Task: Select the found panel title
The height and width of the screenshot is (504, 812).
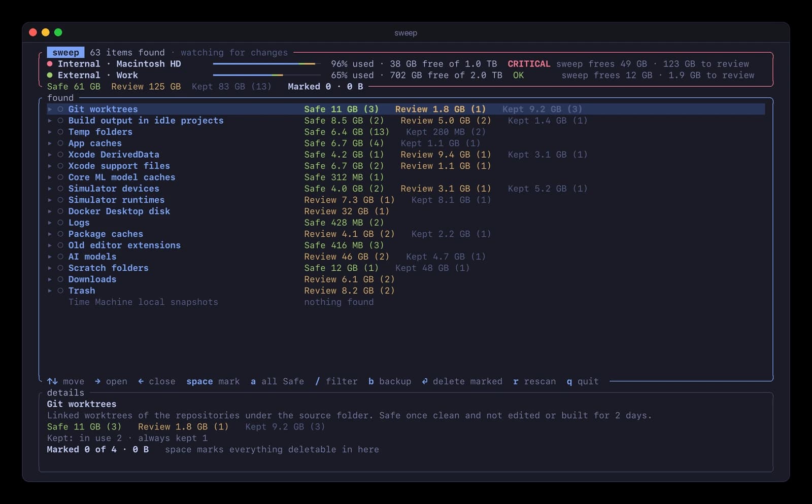Action: click(60, 98)
